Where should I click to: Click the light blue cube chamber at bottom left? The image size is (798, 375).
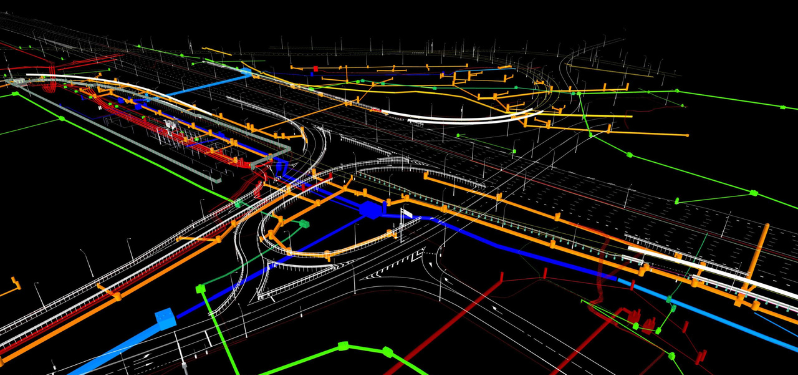165,319
